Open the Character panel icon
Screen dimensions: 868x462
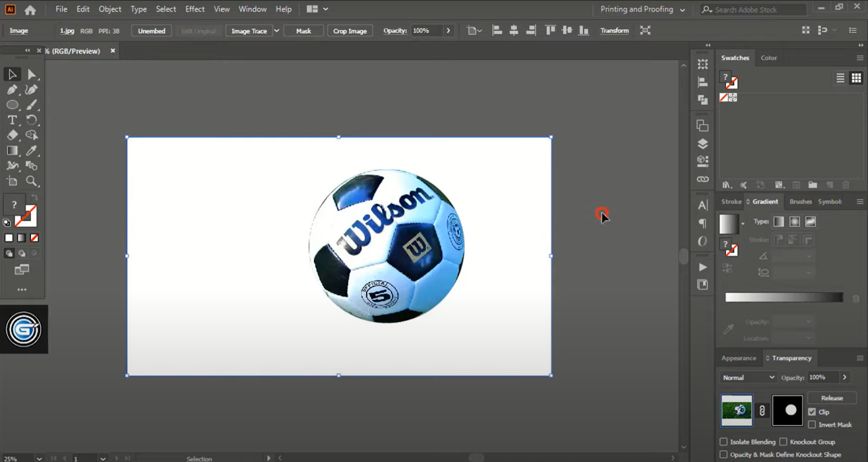(703, 206)
